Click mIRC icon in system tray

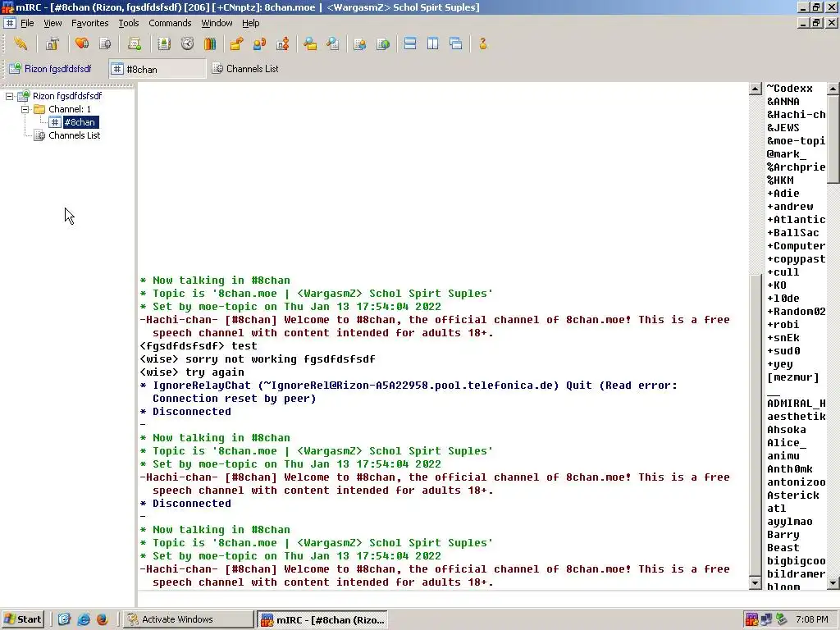(751, 619)
